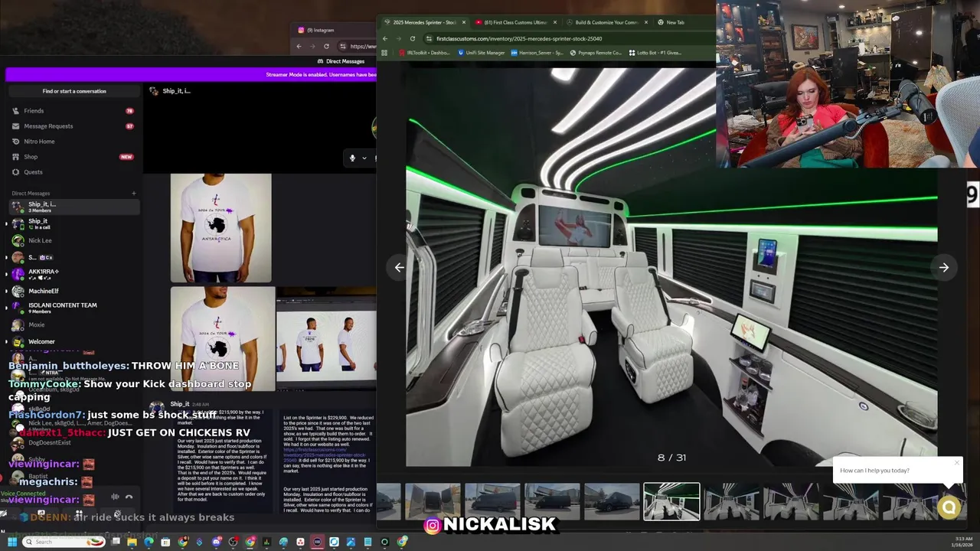Image resolution: width=980 pixels, height=551 pixels.
Task: Open Message Requests in Discord
Action: (x=73, y=126)
